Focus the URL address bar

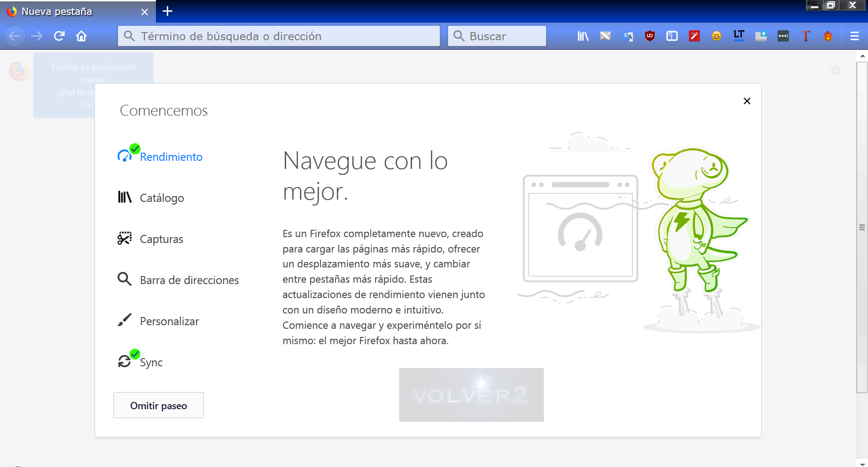point(279,36)
